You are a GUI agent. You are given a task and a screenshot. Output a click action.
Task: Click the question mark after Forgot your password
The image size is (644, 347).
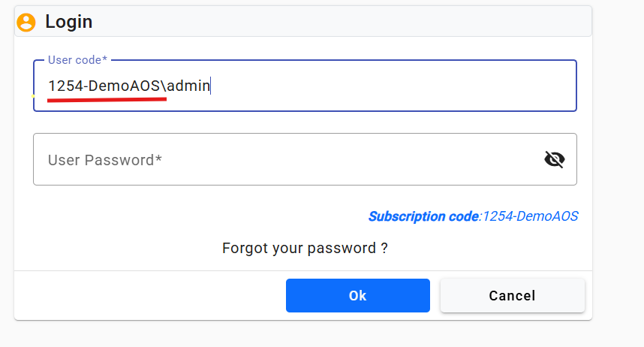[384, 248]
